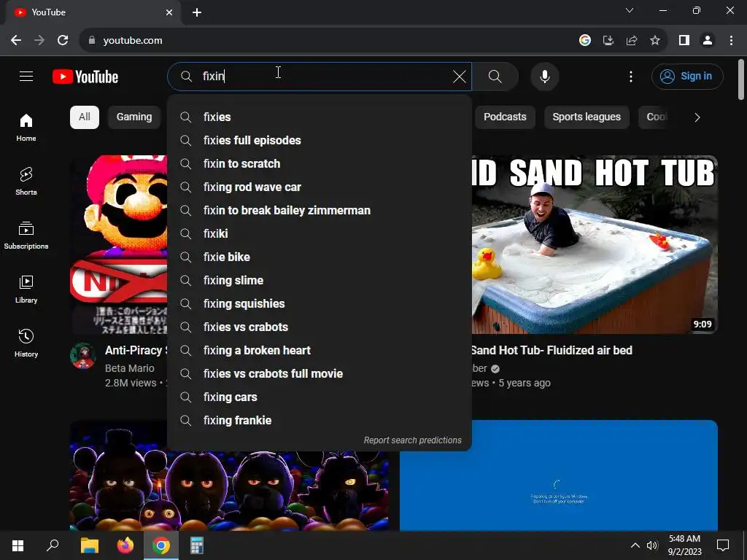This screenshot has width=747, height=560.
Task: Go to Home in the sidebar
Action: point(26,128)
